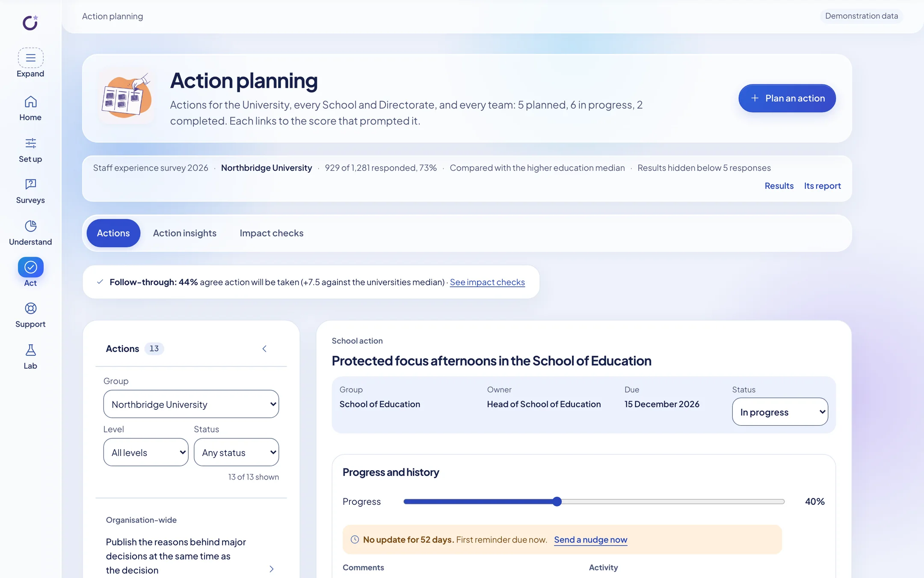Click the Protected focus afternoons heading

point(492,361)
